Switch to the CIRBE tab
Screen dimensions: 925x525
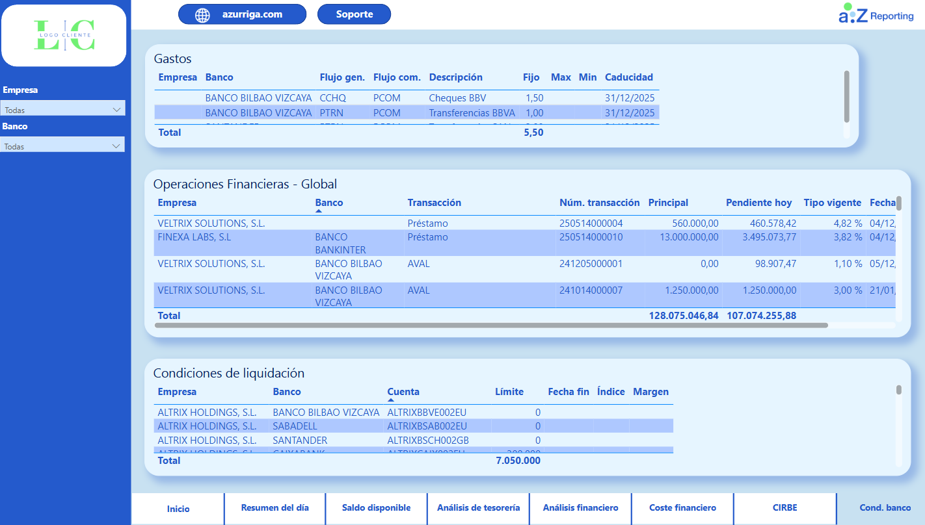tap(785, 508)
